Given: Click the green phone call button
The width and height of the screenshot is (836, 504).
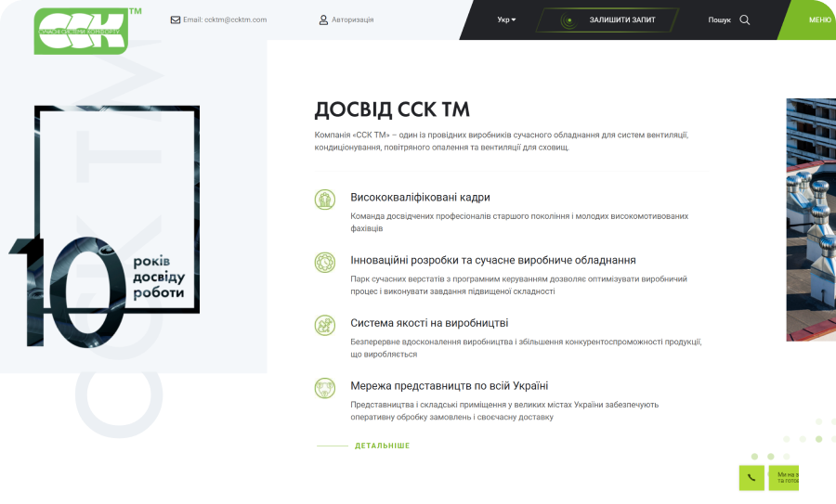Looking at the screenshot, I should [751, 478].
